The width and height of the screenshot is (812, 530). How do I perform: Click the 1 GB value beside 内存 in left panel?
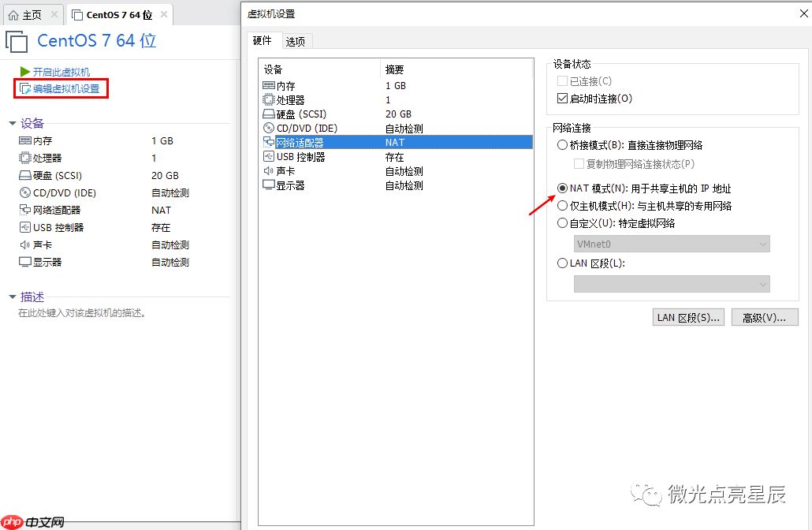162,140
